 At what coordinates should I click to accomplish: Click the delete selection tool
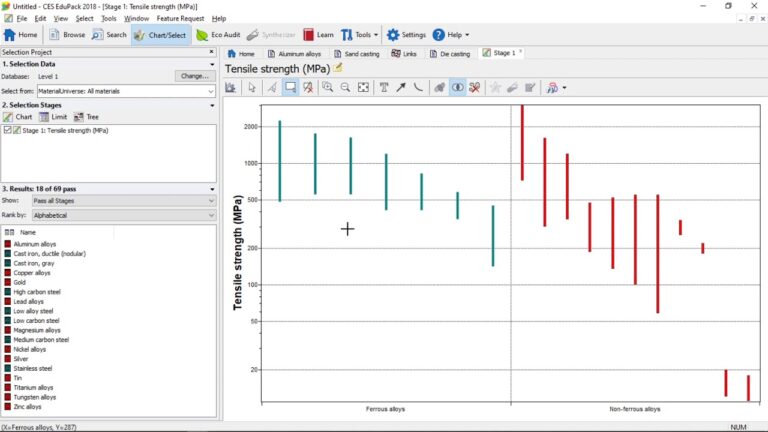(x=308, y=88)
